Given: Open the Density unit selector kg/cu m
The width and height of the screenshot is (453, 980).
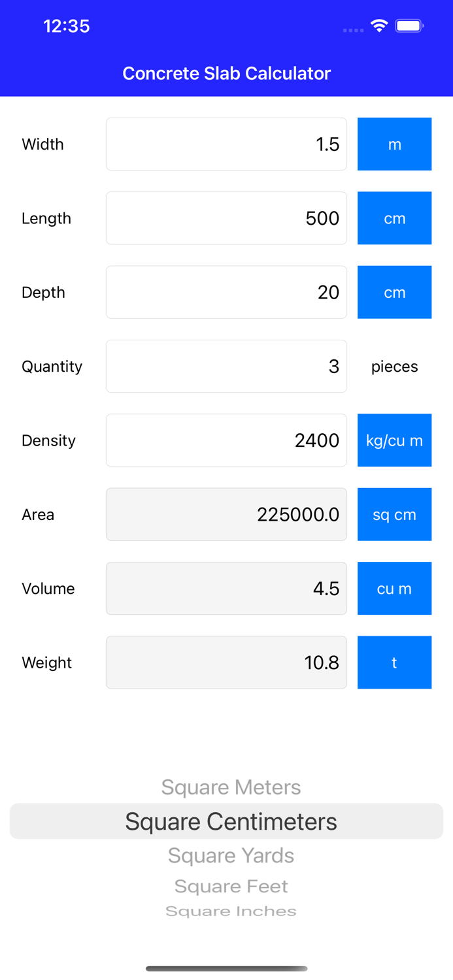Looking at the screenshot, I should tap(394, 440).
